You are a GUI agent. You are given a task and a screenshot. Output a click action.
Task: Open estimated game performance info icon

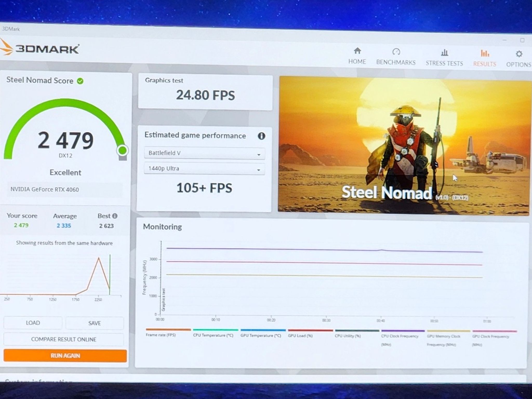[261, 136]
